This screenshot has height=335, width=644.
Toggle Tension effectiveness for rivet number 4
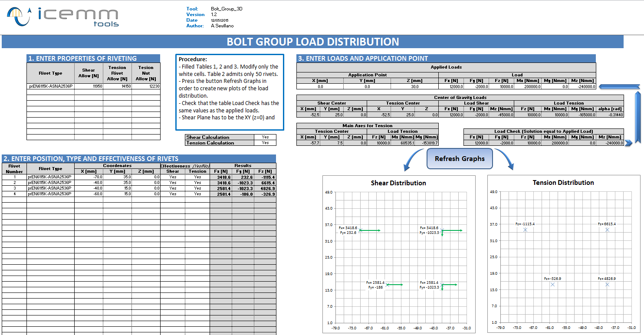pyautogui.click(x=197, y=194)
